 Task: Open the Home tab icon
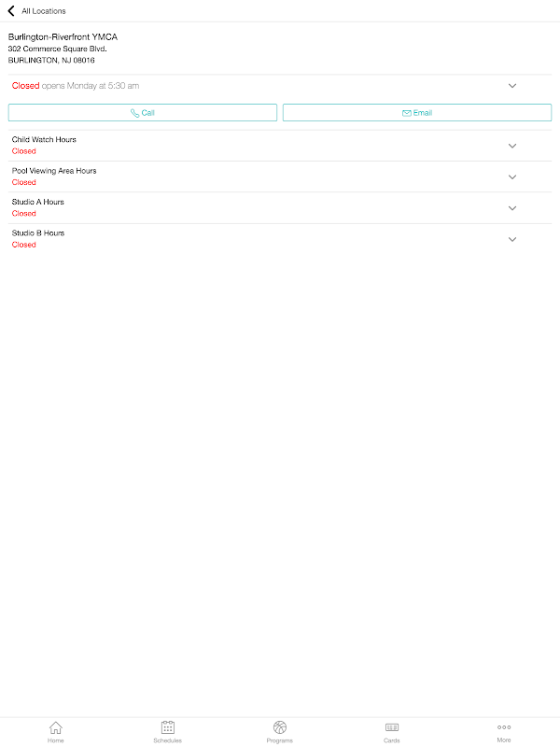coord(56,727)
